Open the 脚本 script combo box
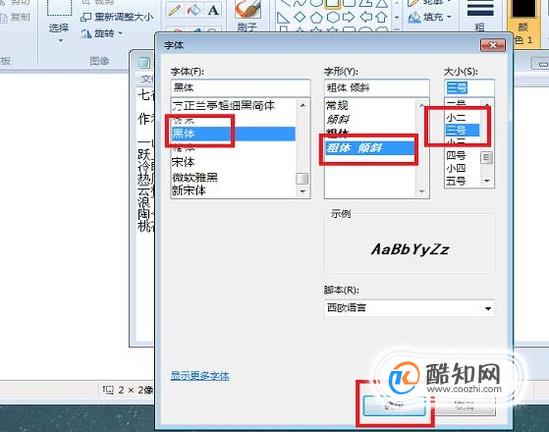The width and height of the screenshot is (549, 432). (x=409, y=308)
